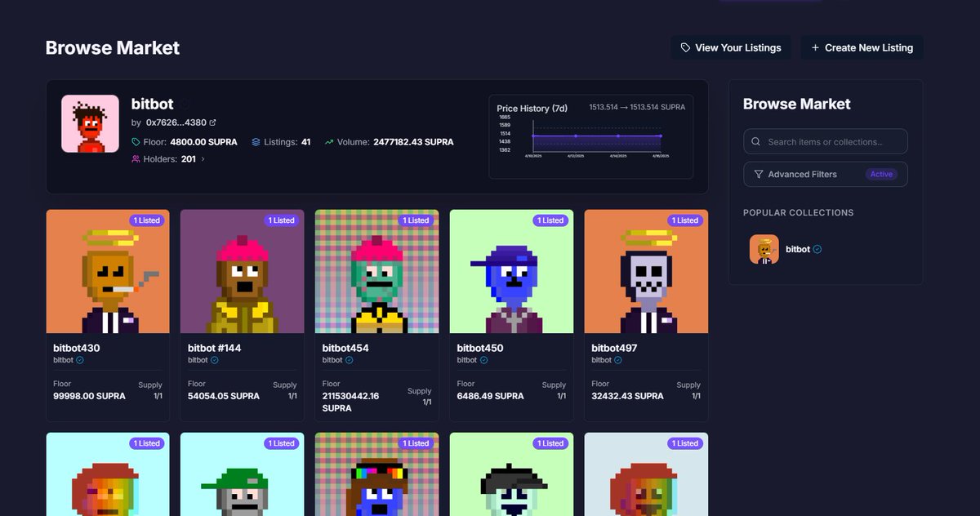Click the plus icon in Create New Listing
980x516 pixels.
click(x=815, y=47)
